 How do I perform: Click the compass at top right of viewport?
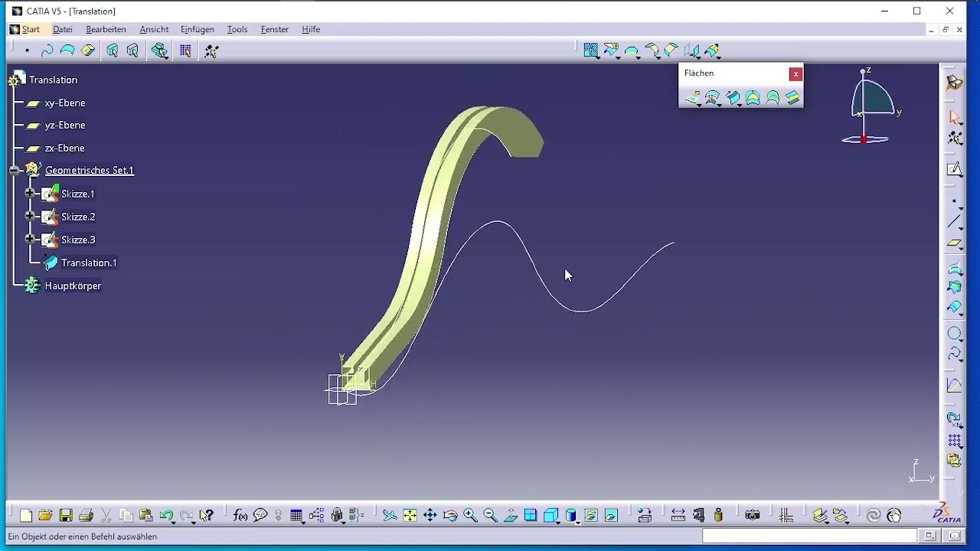(x=871, y=107)
